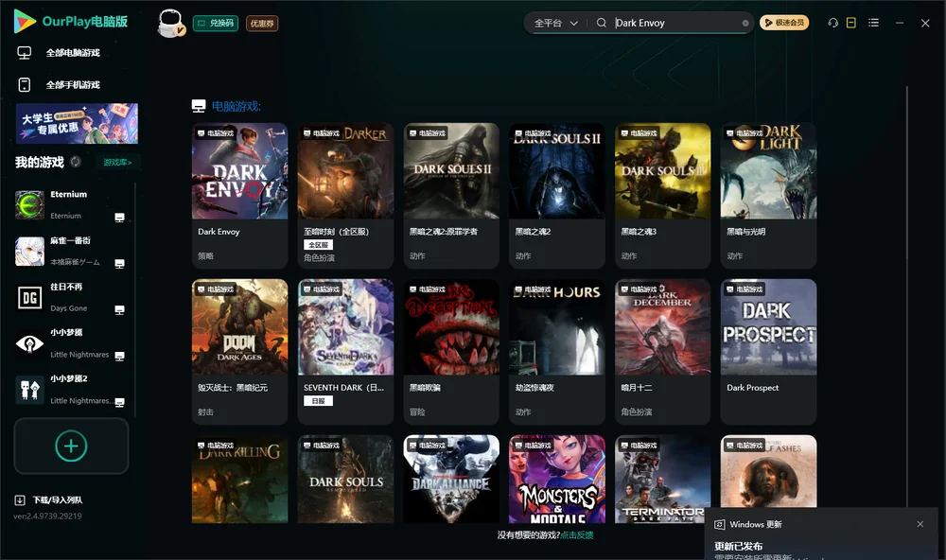Click the monitor icon beside 全部电脑游戏
This screenshot has height=560, width=946.
(x=25, y=53)
